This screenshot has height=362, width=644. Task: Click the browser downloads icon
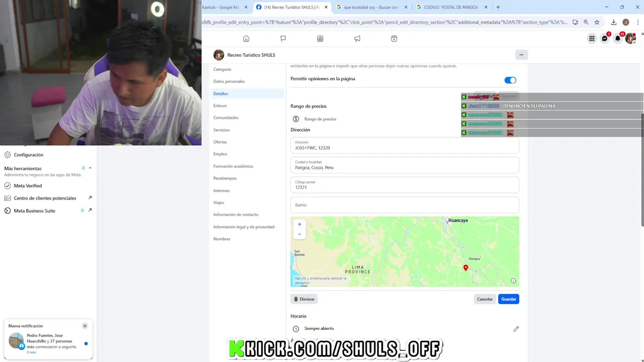point(613,22)
